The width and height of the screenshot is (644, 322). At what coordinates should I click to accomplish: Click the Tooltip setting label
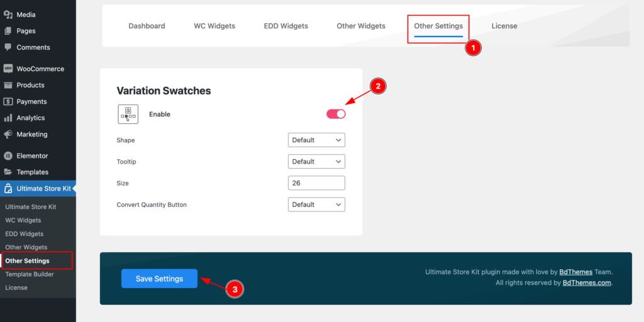[126, 162]
